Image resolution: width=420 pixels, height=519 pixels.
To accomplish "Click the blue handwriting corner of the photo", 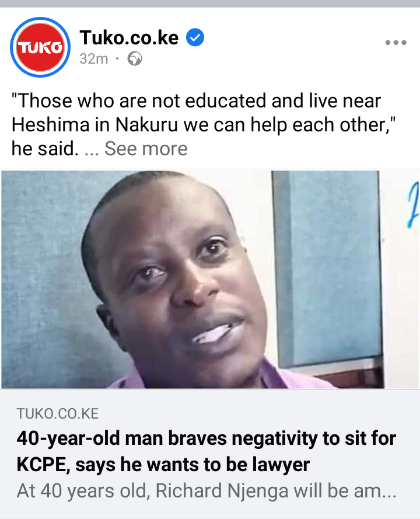I will pyautogui.click(x=412, y=205).
